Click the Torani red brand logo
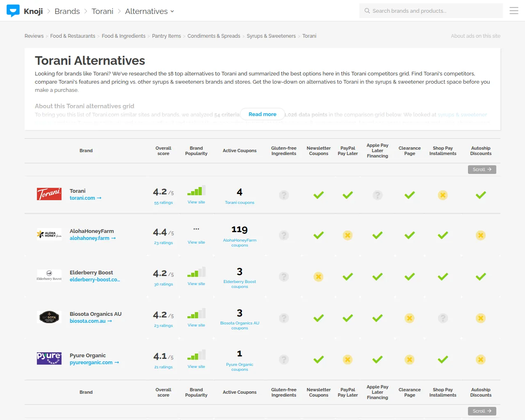The height and width of the screenshot is (420, 525). (x=49, y=194)
